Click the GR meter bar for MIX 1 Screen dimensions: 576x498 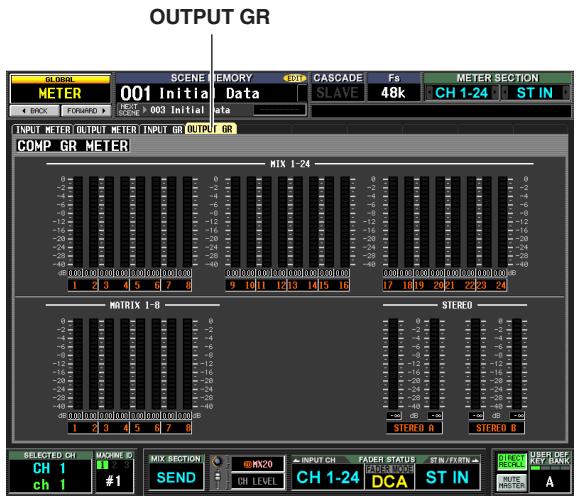click(x=78, y=222)
